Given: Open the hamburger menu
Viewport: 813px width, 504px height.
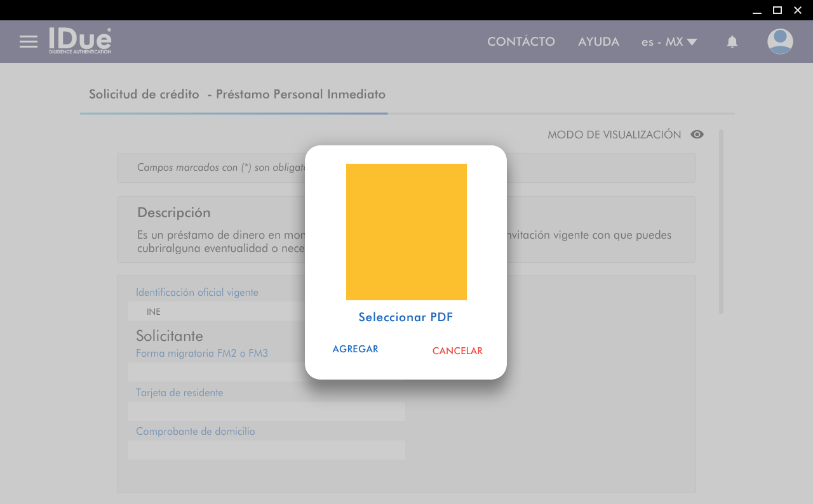Looking at the screenshot, I should (x=29, y=42).
